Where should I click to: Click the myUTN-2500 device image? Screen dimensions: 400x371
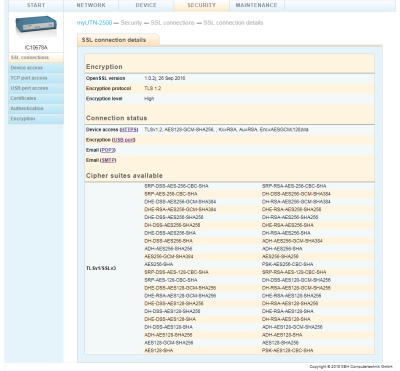pyautogui.click(x=36, y=27)
